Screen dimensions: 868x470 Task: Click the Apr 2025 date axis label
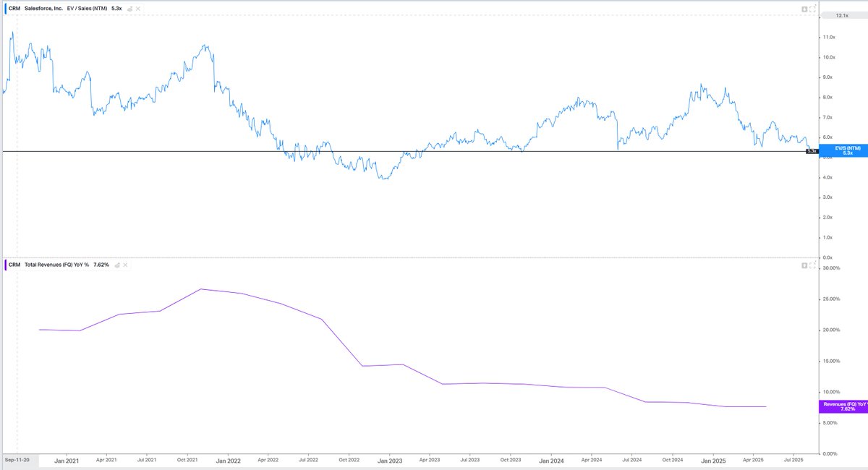[x=754, y=459]
